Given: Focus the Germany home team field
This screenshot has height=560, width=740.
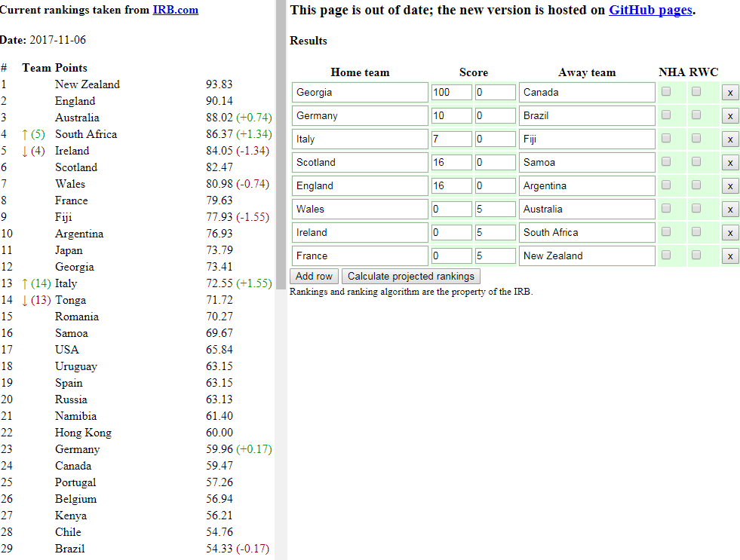Looking at the screenshot, I should point(360,115).
